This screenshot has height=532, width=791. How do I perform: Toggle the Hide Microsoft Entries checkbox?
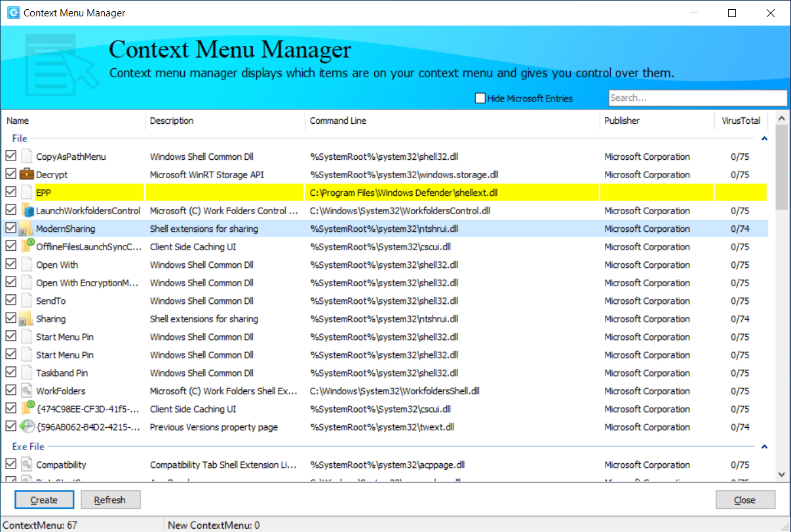click(x=480, y=98)
